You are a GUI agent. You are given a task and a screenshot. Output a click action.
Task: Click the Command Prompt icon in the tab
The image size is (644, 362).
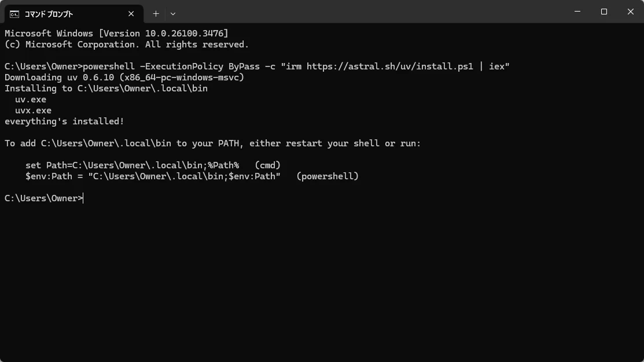14,14
